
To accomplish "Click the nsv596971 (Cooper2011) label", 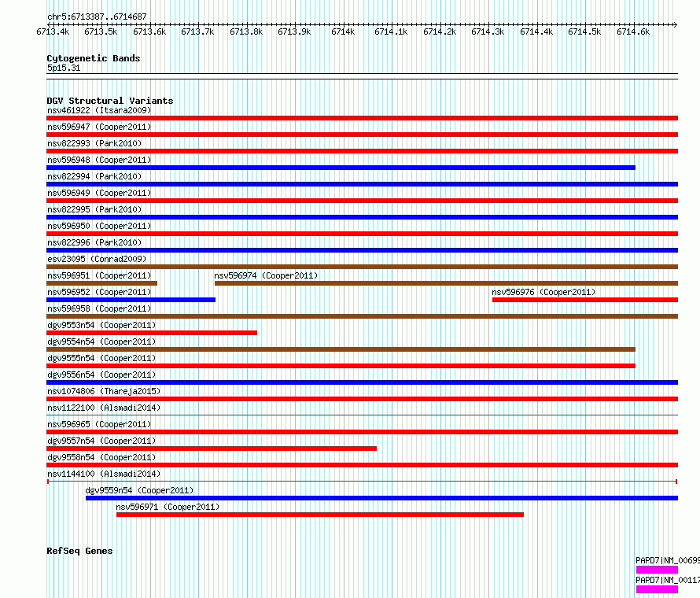I will point(168,507).
